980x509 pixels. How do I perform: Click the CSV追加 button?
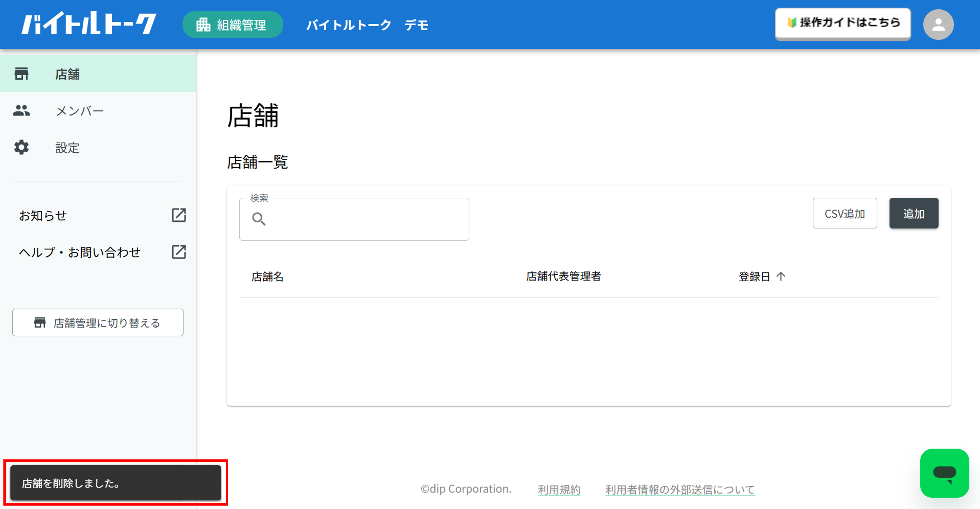[x=845, y=213]
